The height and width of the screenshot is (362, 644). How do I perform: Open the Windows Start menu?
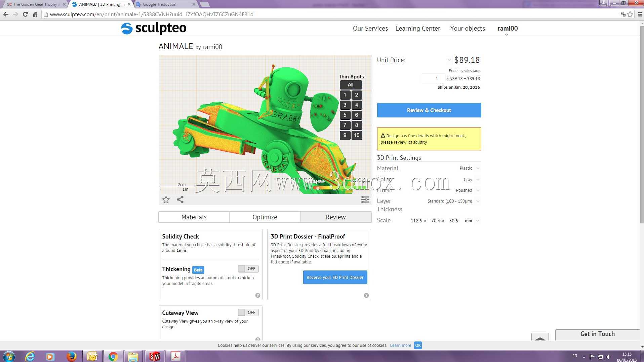coord(9,356)
